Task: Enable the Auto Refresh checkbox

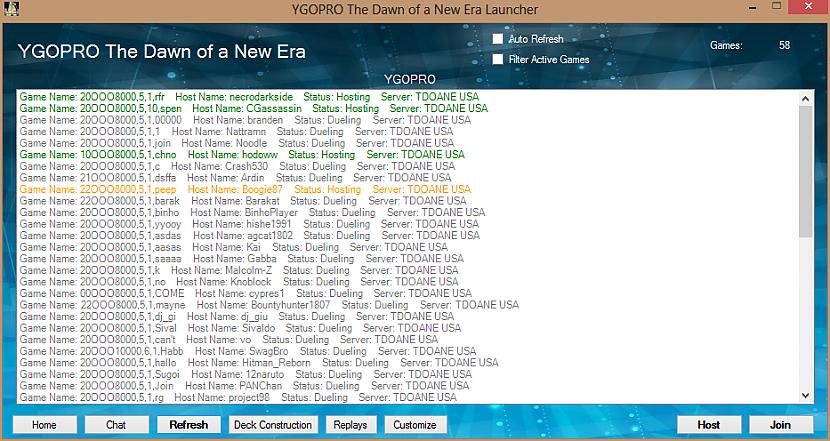Action: [x=498, y=39]
